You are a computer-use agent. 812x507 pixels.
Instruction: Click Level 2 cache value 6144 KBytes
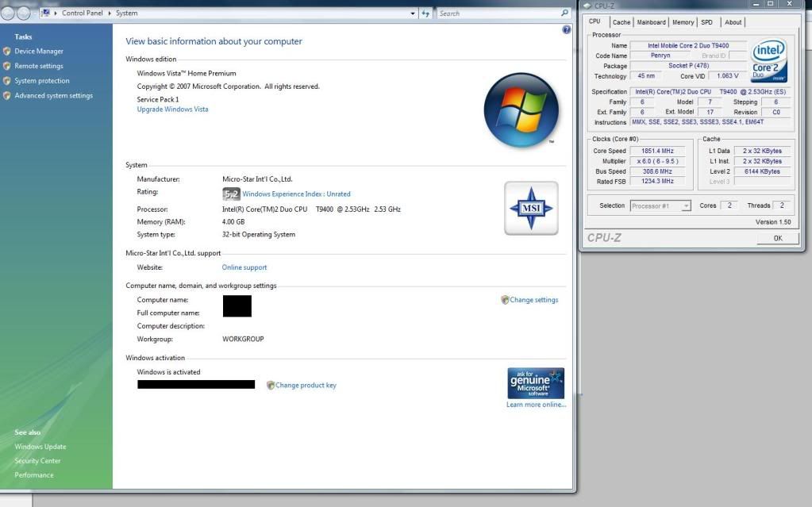coord(762,171)
